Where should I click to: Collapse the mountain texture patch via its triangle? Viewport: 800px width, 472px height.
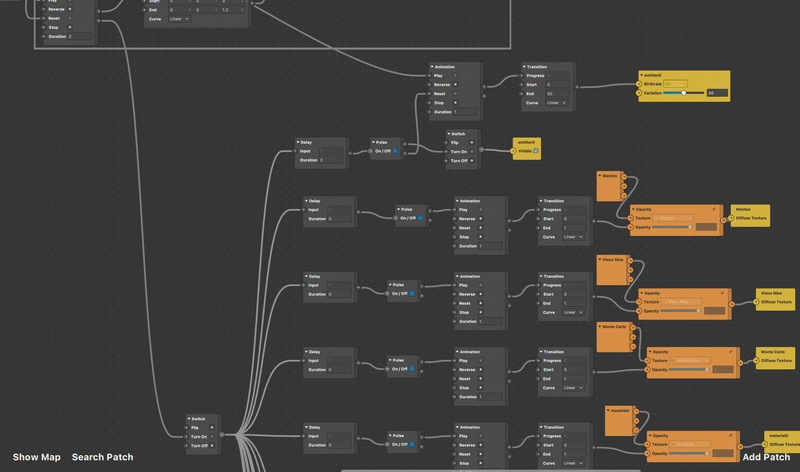click(x=608, y=410)
